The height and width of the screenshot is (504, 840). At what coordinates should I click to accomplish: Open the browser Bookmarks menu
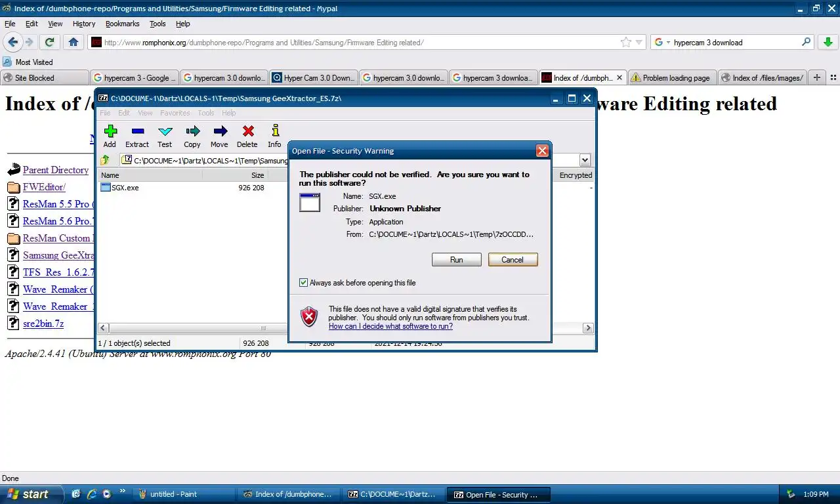click(x=122, y=24)
